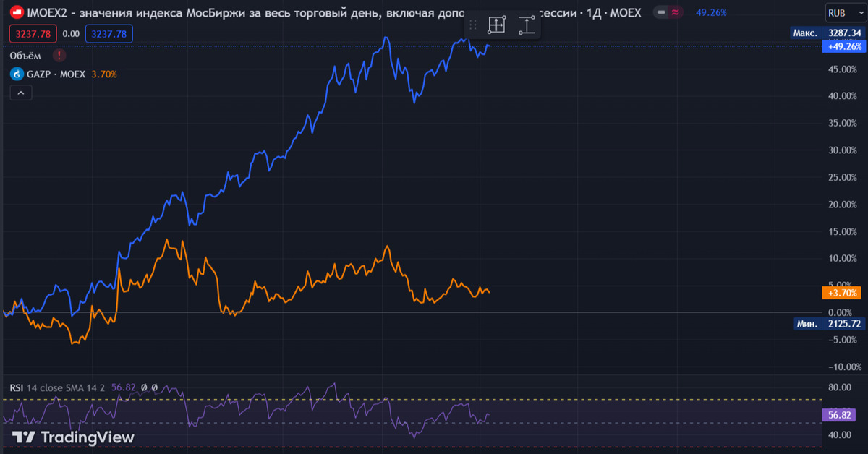Click the GAZP Gazprom logo icon
This screenshot has height=454, width=868.
[17, 74]
